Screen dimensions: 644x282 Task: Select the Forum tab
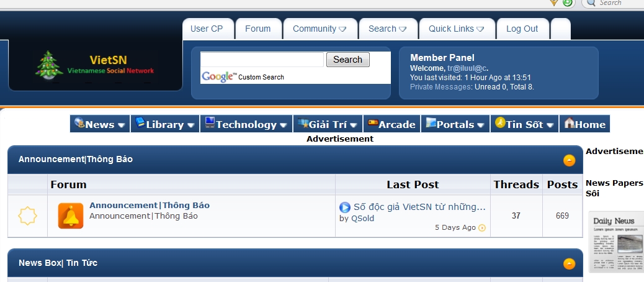tap(257, 29)
